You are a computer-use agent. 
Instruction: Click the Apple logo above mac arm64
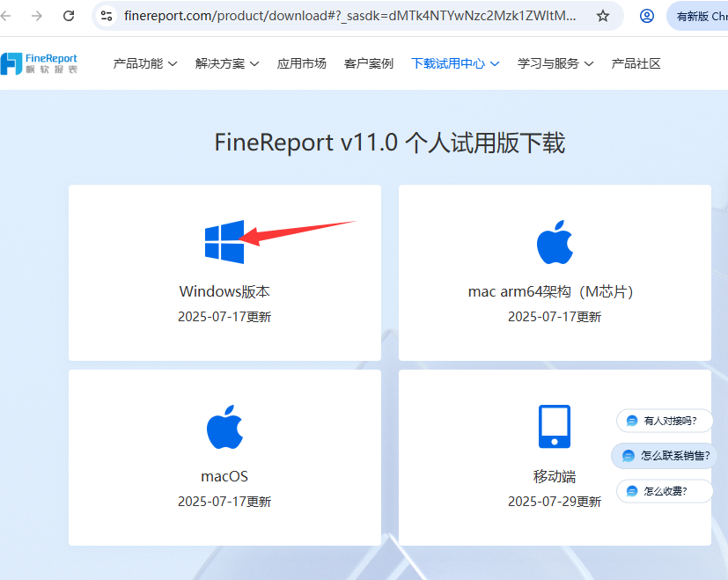pos(555,242)
